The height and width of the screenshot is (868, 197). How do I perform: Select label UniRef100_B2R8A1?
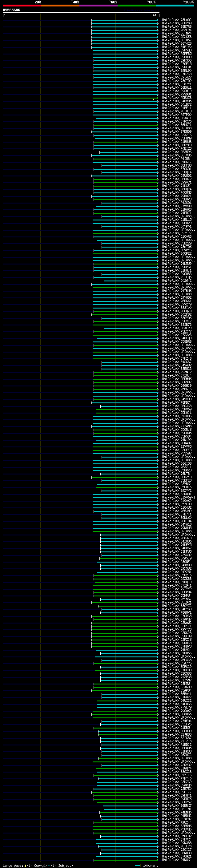tap(176, 494)
